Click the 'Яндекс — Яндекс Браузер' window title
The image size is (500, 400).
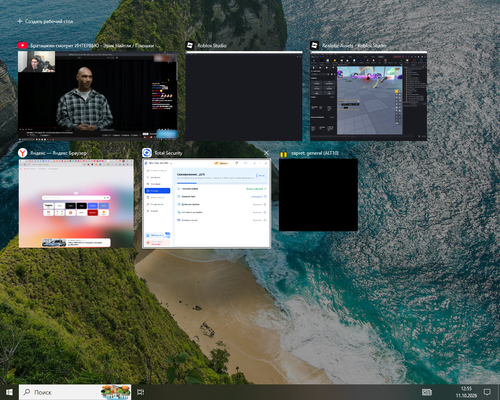(58, 153)
